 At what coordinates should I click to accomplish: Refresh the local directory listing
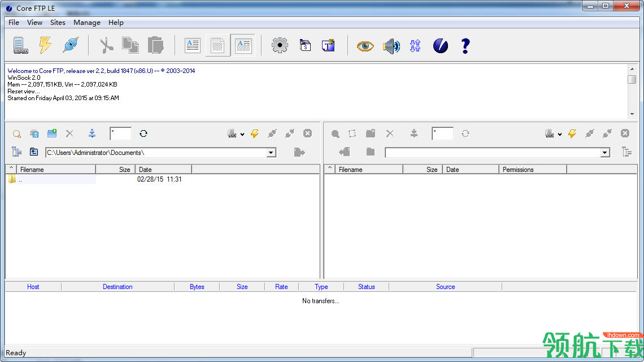click(143, 133)
